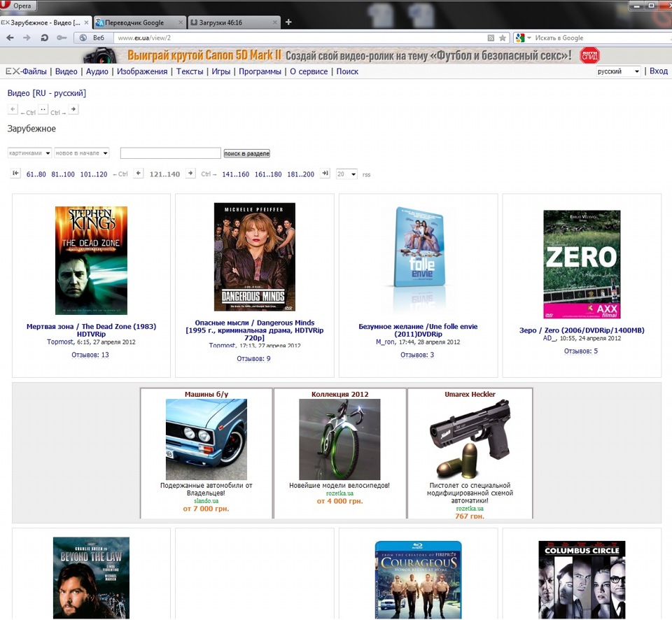Open the Columbus Circle poster thumbnail

coord(582,579)
